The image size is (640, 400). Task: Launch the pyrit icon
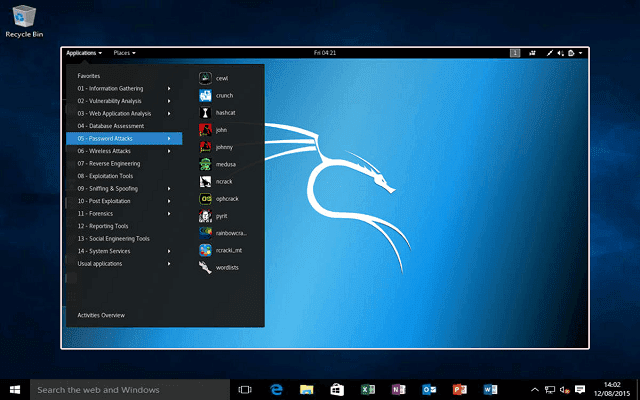point(205,216)
